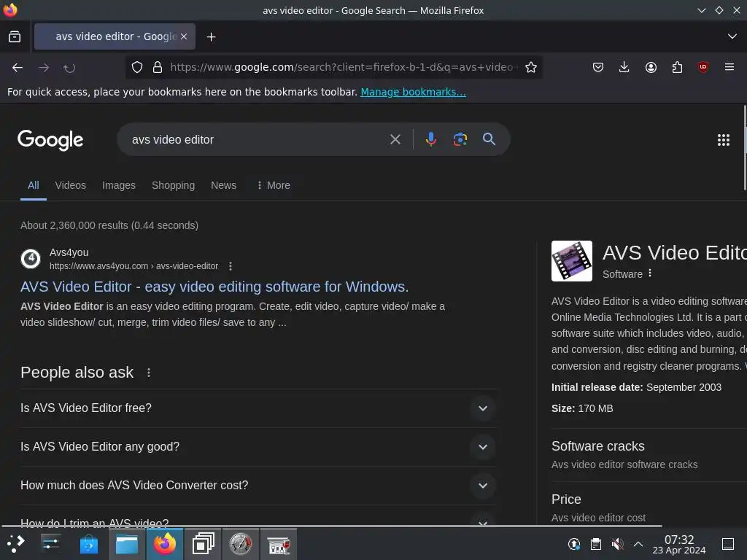This screenshot has height=560, width=747.
Task: Bookmark this page with the star icon
Action: [531, 67]
